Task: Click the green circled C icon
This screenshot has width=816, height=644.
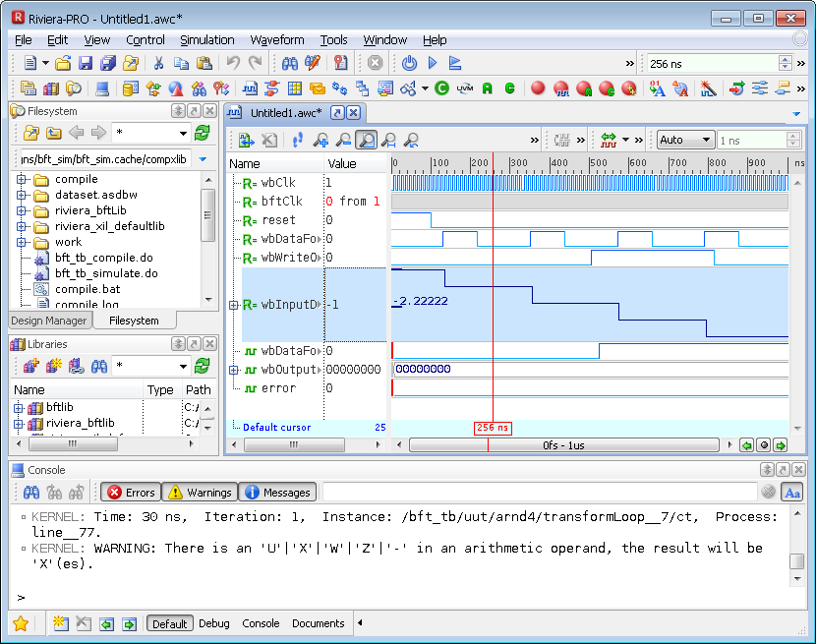Action: click(441, 88)
